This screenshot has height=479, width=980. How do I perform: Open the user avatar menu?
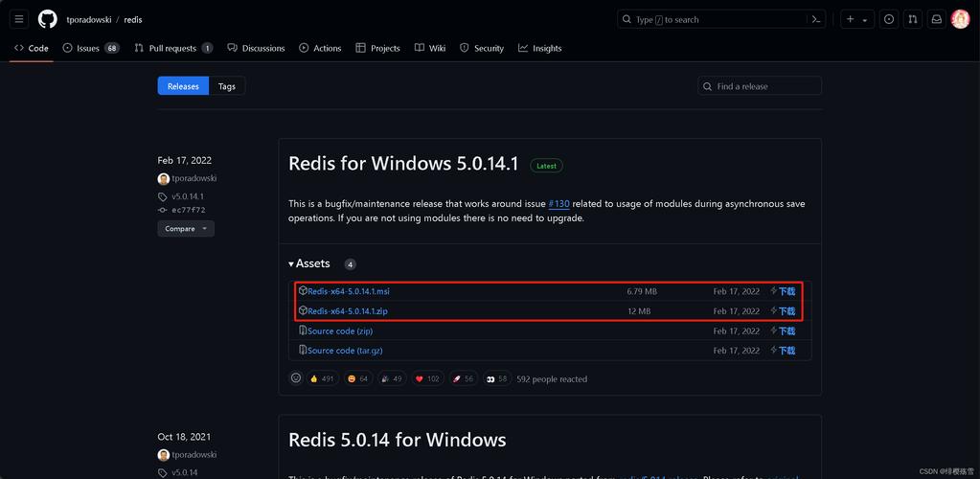960,19
